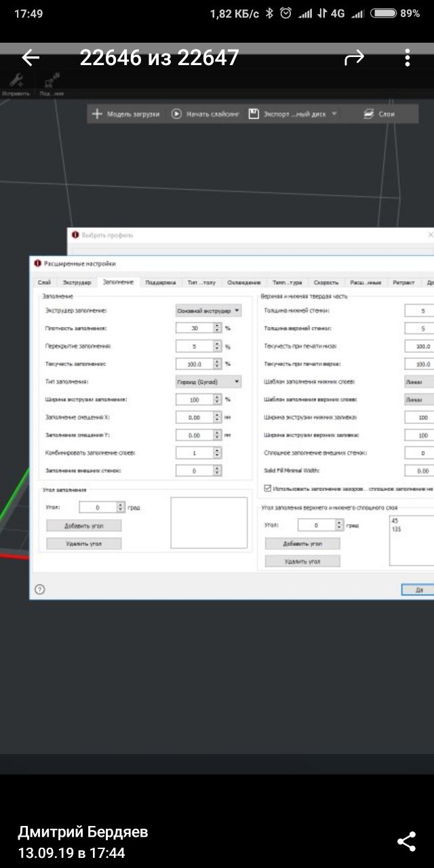Open the Охлаждение tab
This screenshot has height=868, width=434.
click(244, 282)
